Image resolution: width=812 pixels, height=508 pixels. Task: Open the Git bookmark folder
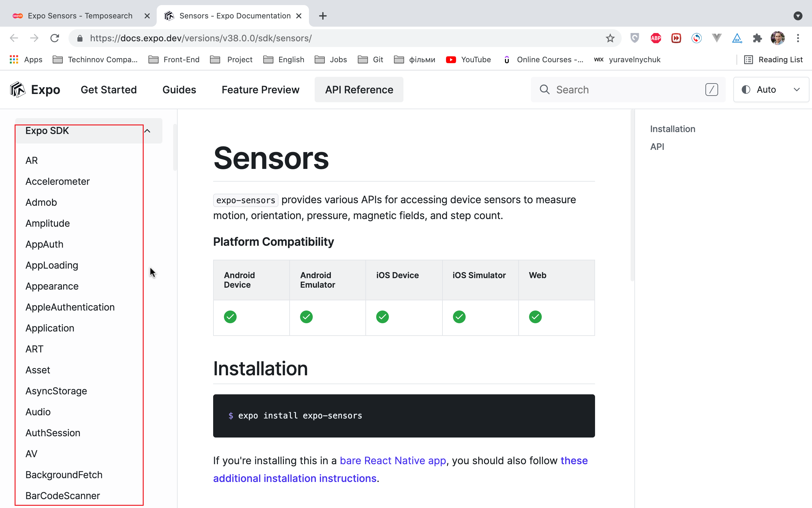tap(370, 59)
